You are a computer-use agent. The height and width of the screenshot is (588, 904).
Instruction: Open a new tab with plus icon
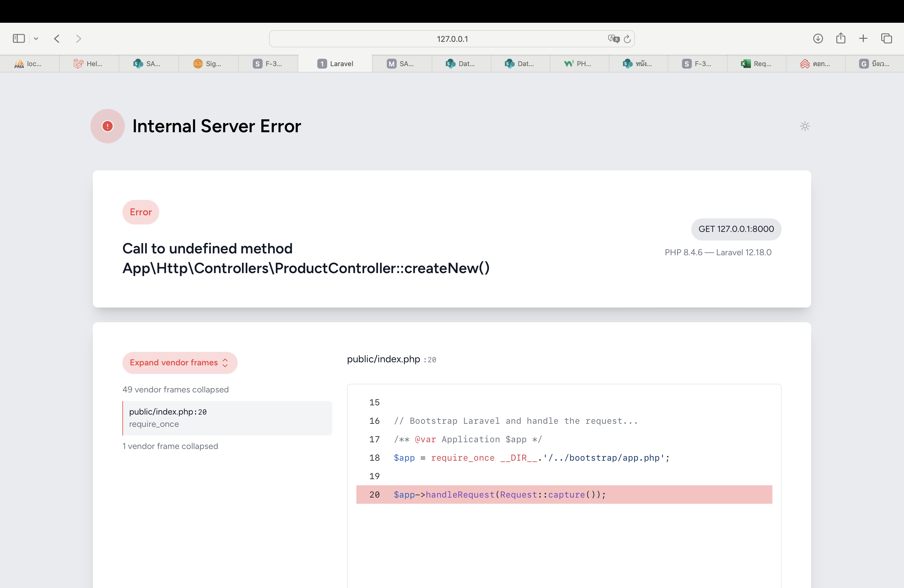(x=863, y=38)
